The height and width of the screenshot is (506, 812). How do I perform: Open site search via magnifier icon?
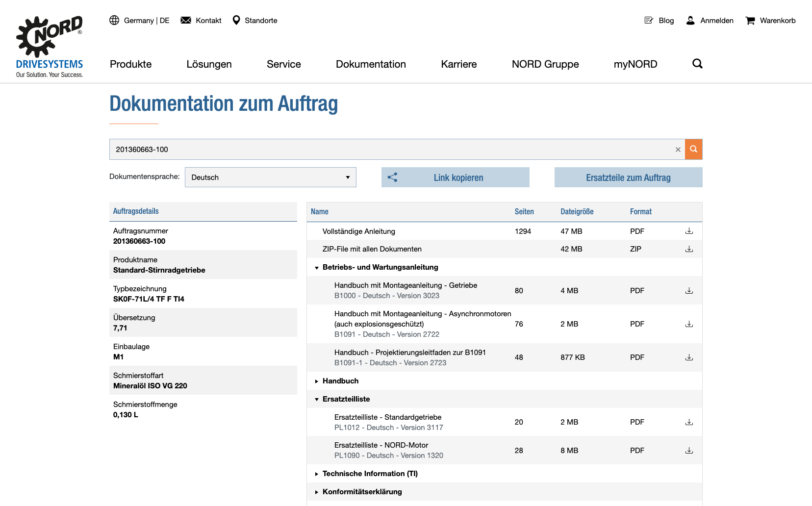point(697,64)
